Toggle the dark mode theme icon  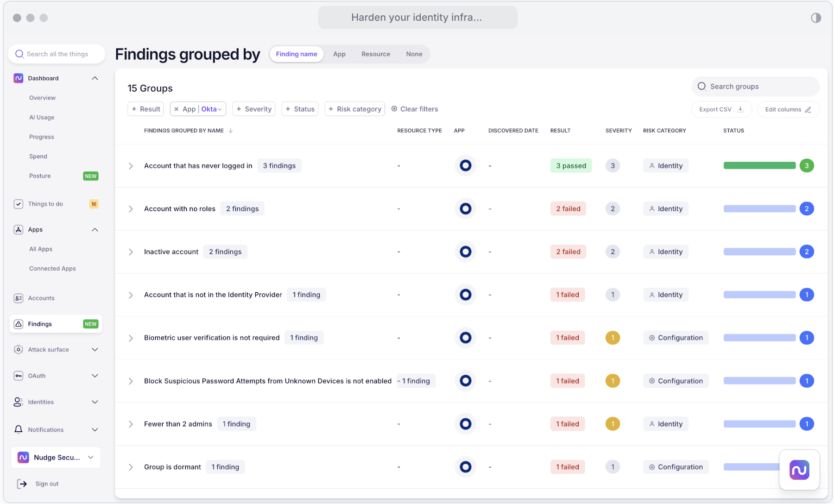coord(815,18)
